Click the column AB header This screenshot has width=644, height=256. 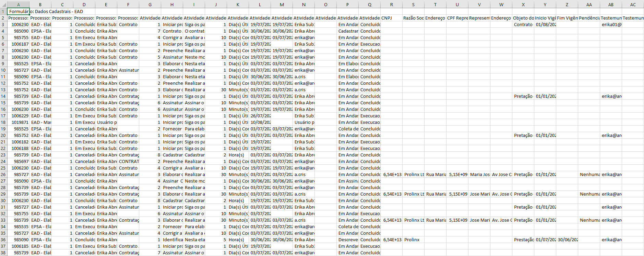click(x=611, y=4)
